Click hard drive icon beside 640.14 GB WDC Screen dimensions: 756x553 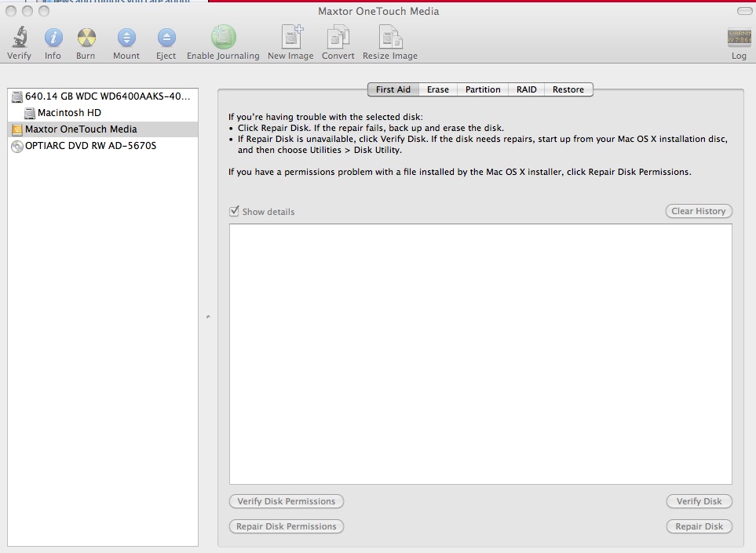(16, 96)
